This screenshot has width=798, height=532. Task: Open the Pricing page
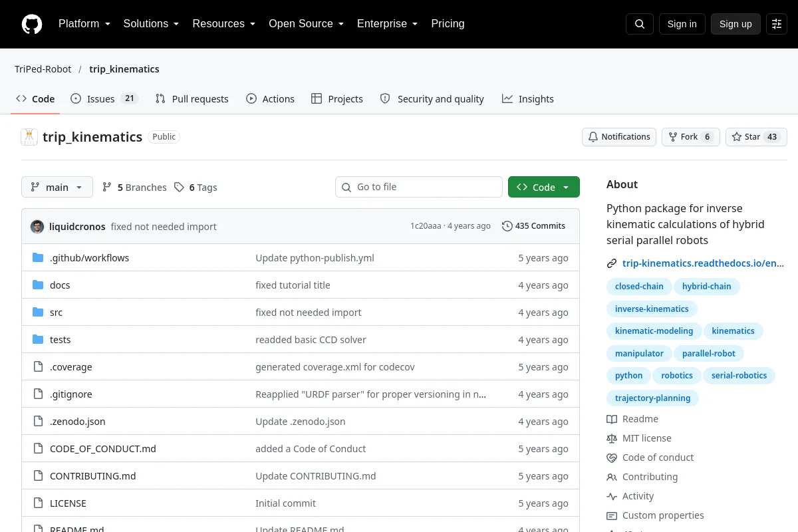point(448,24)
